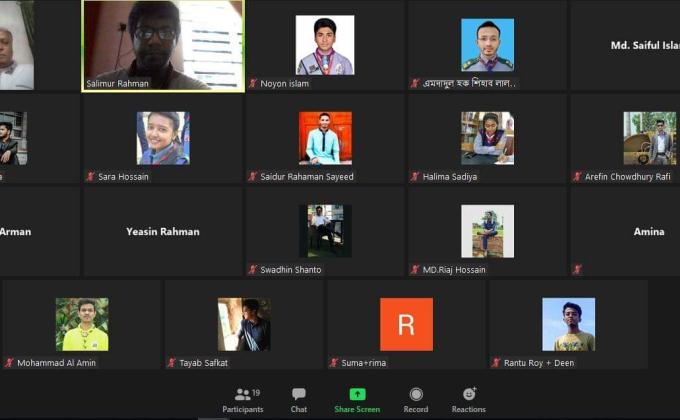Click muted mic icon beside Swadhin Shanto

click(253, 269)
